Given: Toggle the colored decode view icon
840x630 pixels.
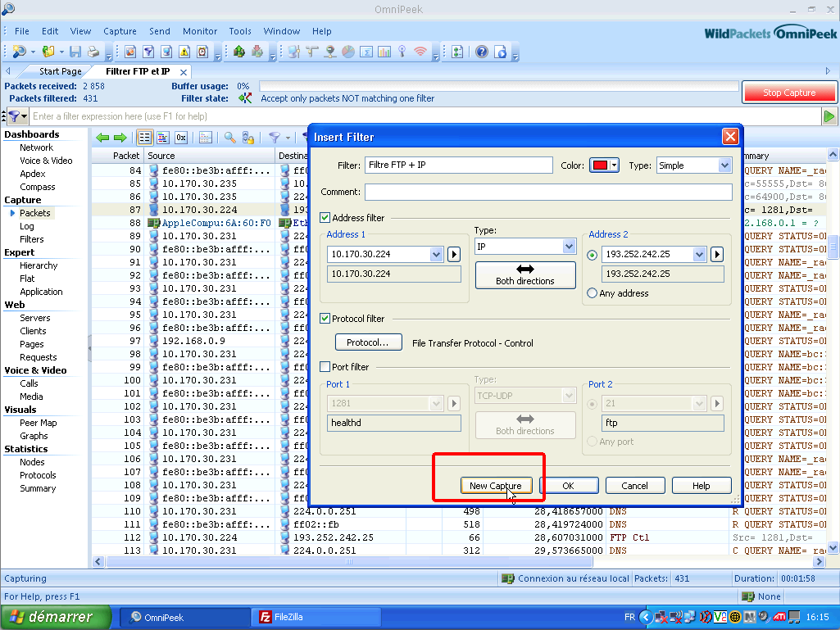Looking at the screenshot, I should tap(163, 138).
